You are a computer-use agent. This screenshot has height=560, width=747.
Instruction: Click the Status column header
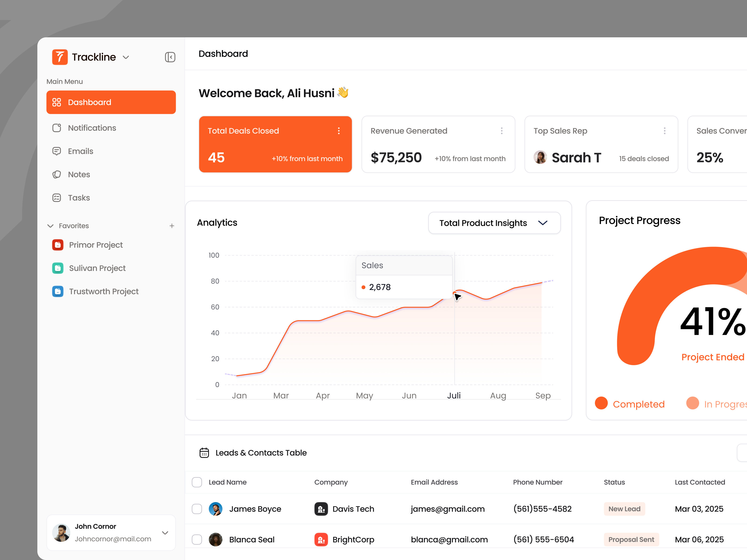614,482
